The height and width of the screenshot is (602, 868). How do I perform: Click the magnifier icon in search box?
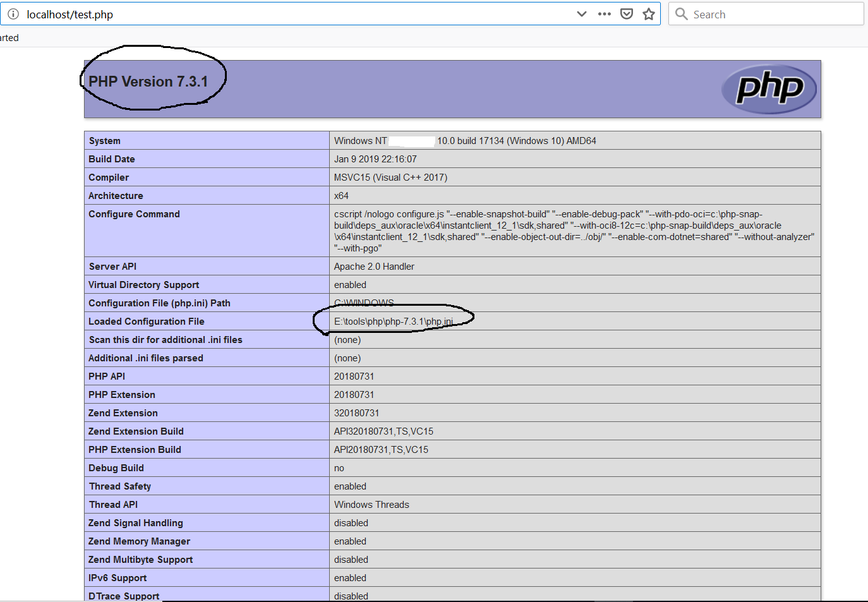click(681, 14)
